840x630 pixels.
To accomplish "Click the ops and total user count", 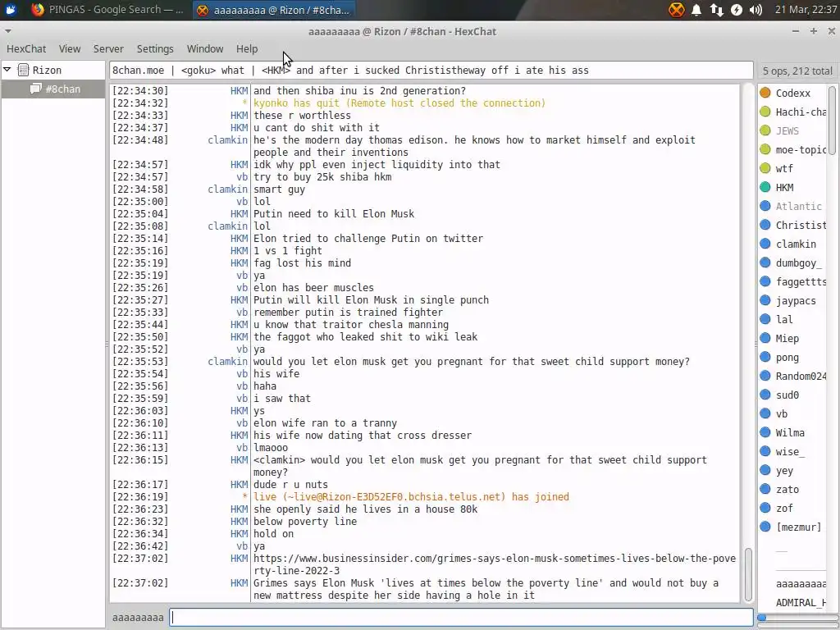I will pyautogui.click(x=797, y=71).
